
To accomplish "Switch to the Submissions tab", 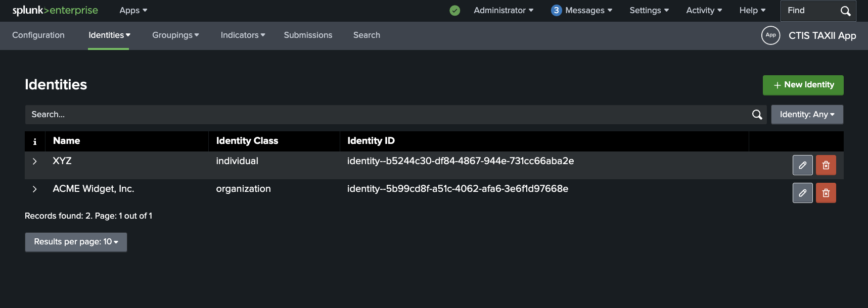I will tap(308, 35).
